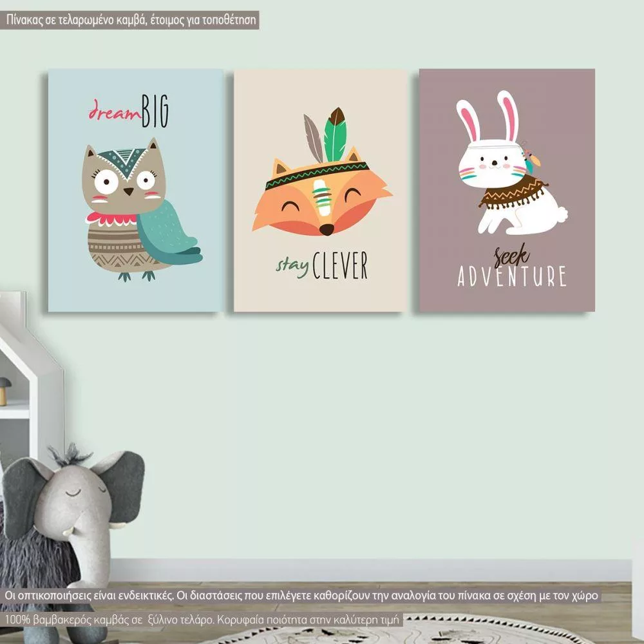Image resolution: width=644 pixels, height=644 pixels.
Task: Click the white house-shaped shelf
Action: coord(26,386)
